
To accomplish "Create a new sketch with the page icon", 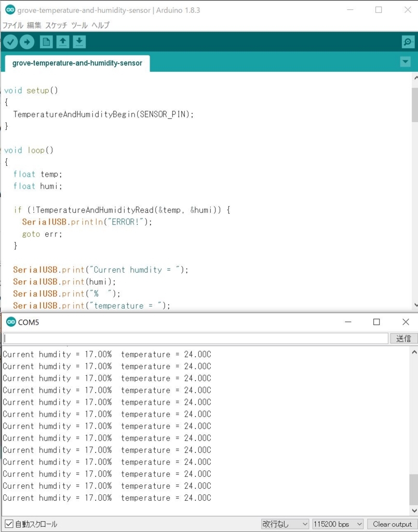I will (x=46, y=42).
